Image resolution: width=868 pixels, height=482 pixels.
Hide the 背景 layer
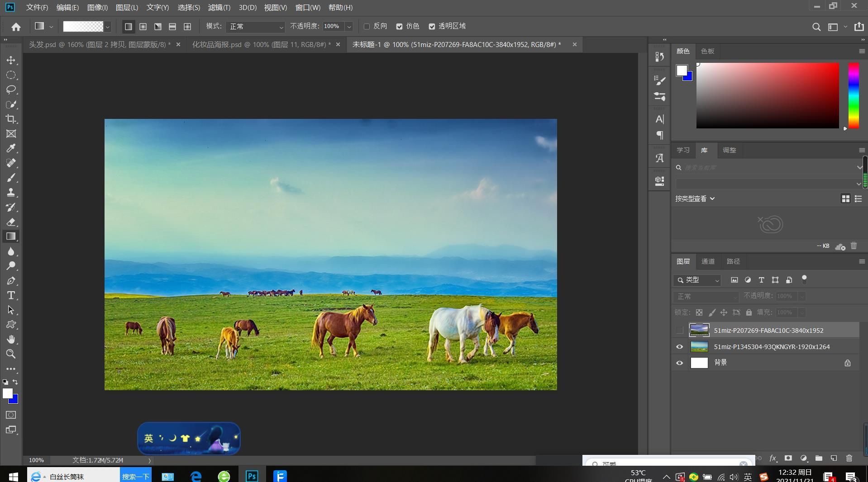[x=679, y=363]
